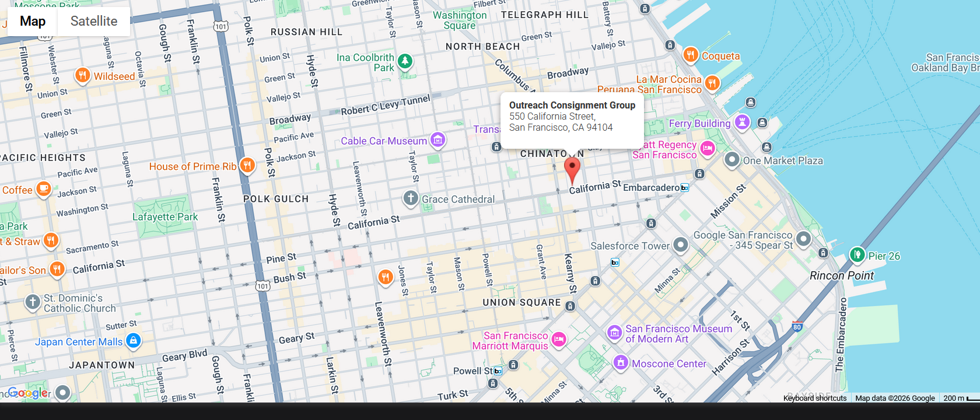Click the Coqueta restaurant icon
980x420 pixels.
pos(691,55)
